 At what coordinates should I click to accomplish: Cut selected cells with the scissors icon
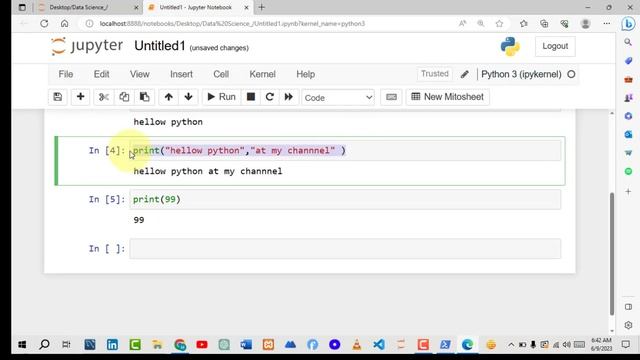tap(104, 97)
